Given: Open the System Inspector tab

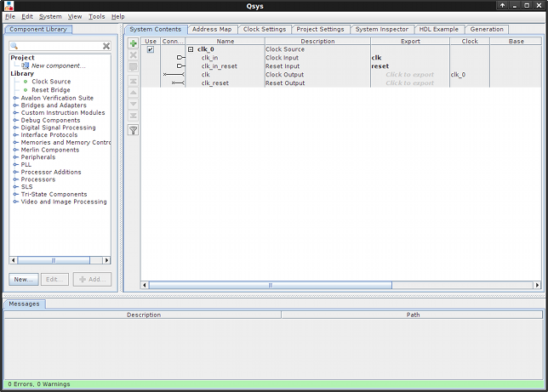Looking at the screenshot, I should tap(382, 29).
